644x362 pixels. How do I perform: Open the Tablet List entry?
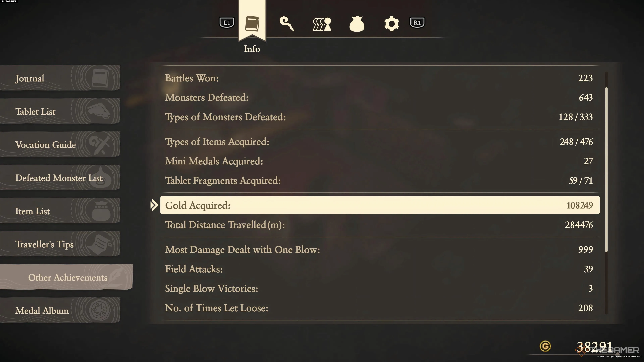tap(60, 111)
